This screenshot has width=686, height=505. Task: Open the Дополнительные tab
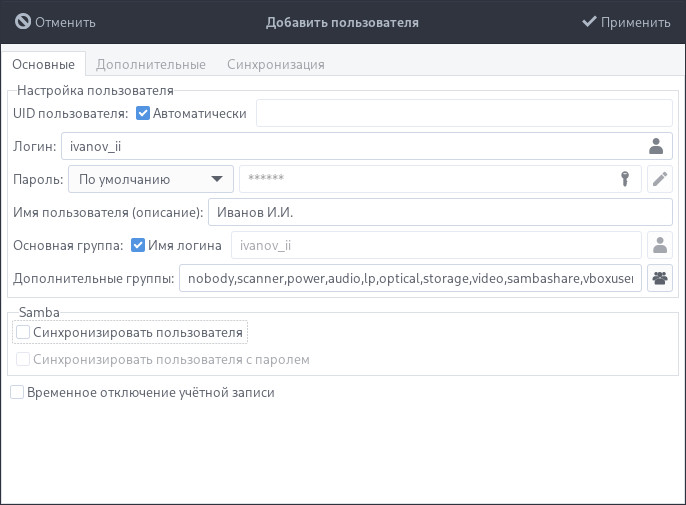pyautogui.click(x=150, y=64)
